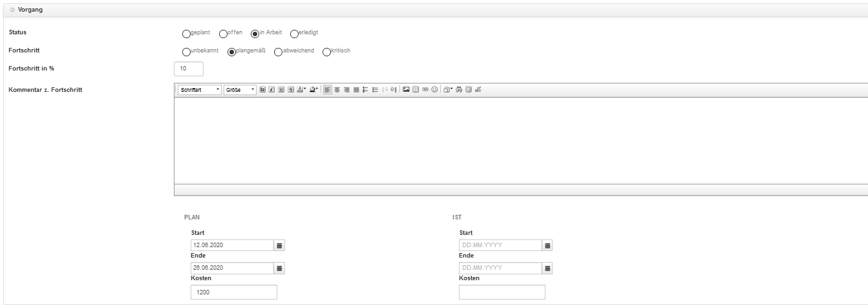The width and height of the screenshot is (868, 308).
Task: Insert a hyperlink via link icon
Action: click(425, 90)
